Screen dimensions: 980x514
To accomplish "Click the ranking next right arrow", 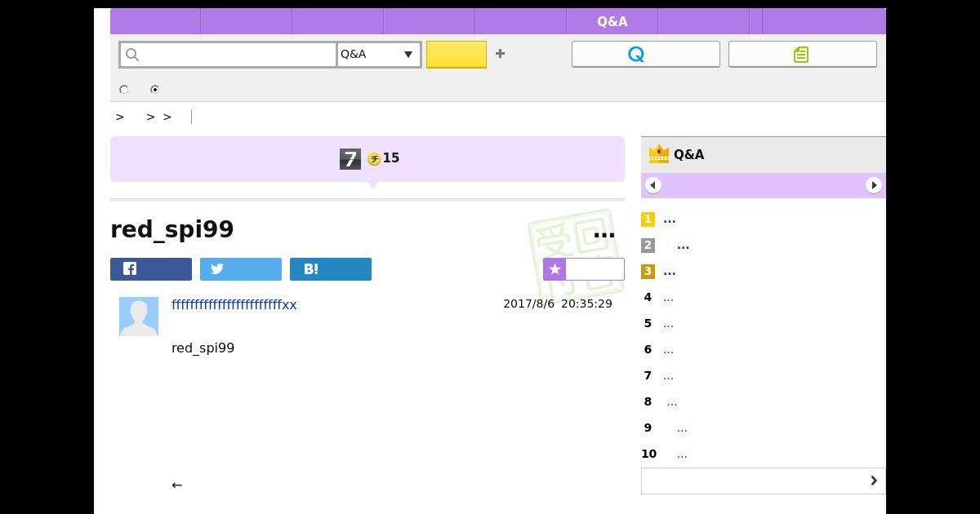I will pos(874,185).
